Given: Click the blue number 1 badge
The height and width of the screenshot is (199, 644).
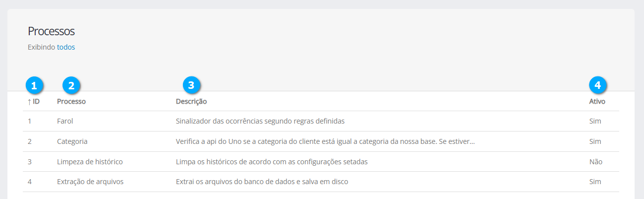Looking at the screenshot, I should click(x=34, y=85).
